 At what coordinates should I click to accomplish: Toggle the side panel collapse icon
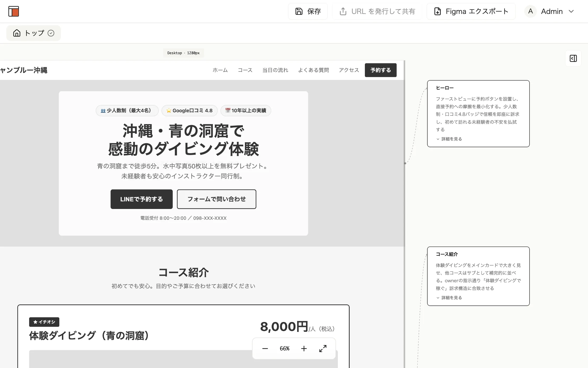click(573, 58)
